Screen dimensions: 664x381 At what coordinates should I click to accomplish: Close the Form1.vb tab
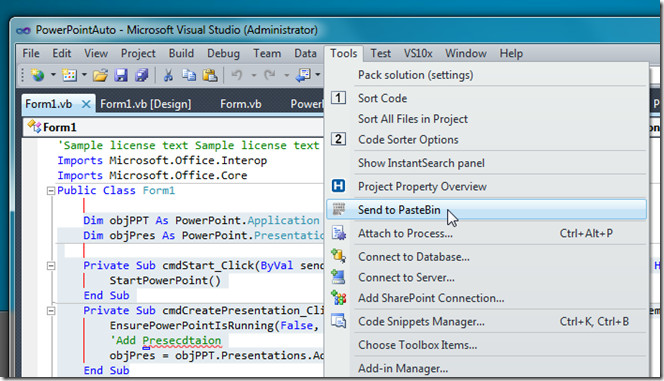point(86,104)
